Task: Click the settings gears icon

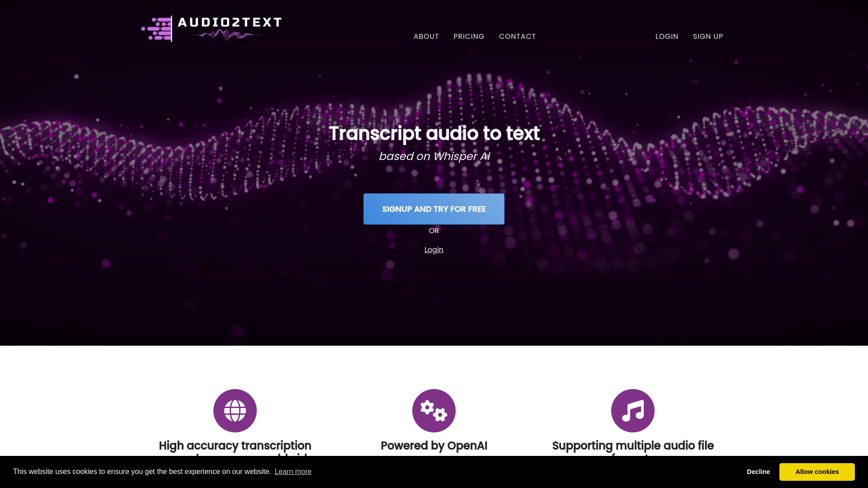Action: 434,411
